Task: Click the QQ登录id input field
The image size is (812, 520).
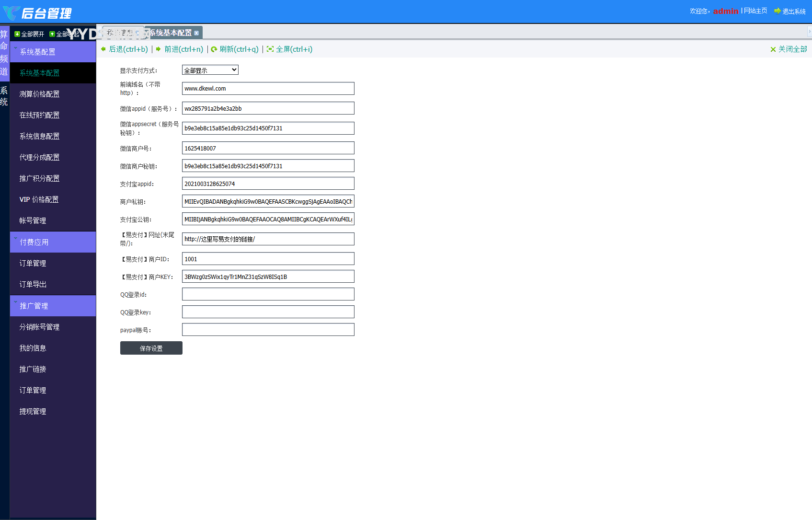Action: pyautogui.click(x=268, y=294)
